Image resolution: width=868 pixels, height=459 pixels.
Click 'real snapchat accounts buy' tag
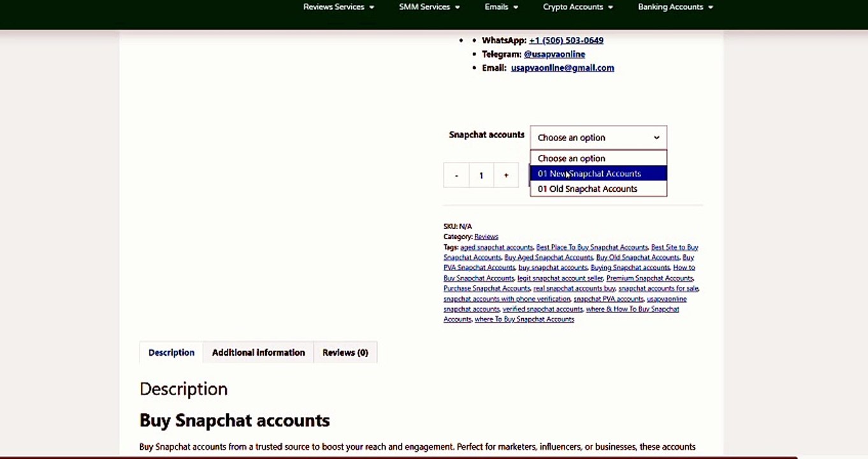click(x=574, y=288)
